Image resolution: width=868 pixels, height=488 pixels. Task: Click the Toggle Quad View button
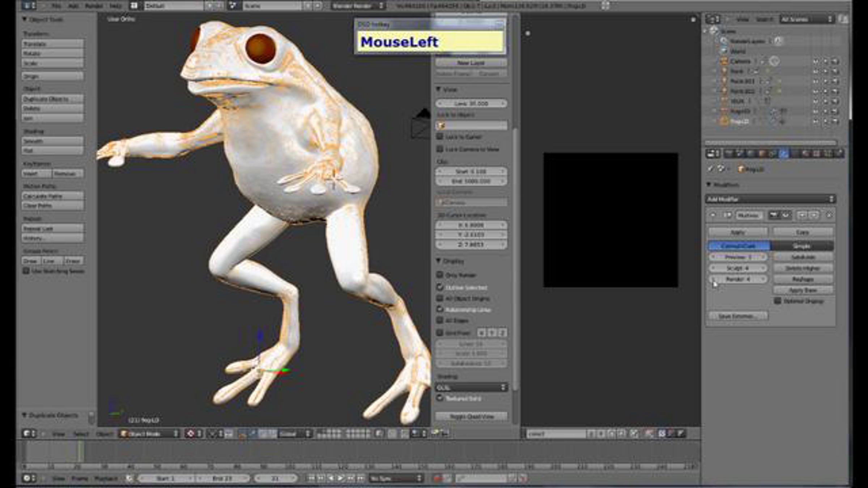click(x=472, y=416)
